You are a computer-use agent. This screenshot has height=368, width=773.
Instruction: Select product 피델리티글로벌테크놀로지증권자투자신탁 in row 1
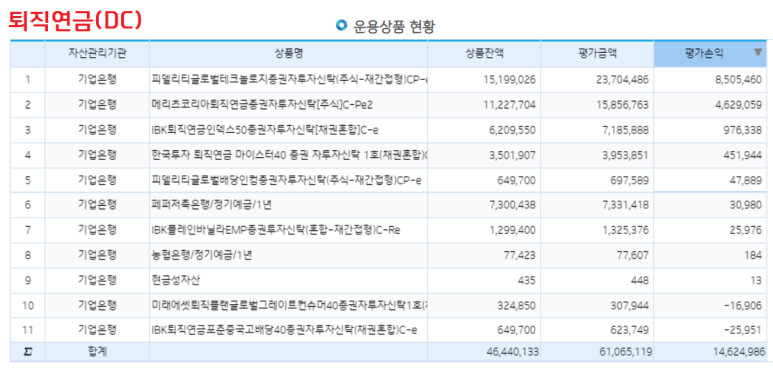[x=289, y=79]
